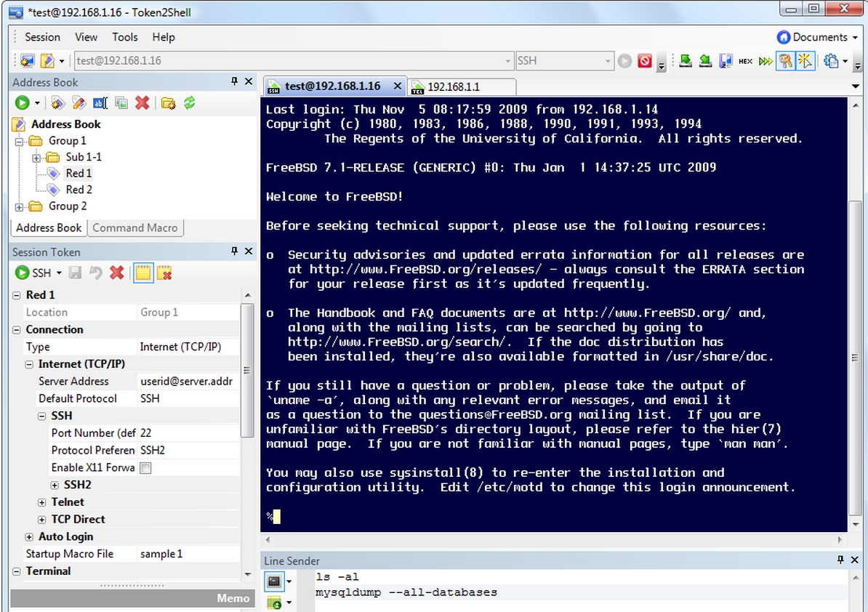868x612 pixels.
Task: Switch to the Command Macro tab
Action: point(135,228)
